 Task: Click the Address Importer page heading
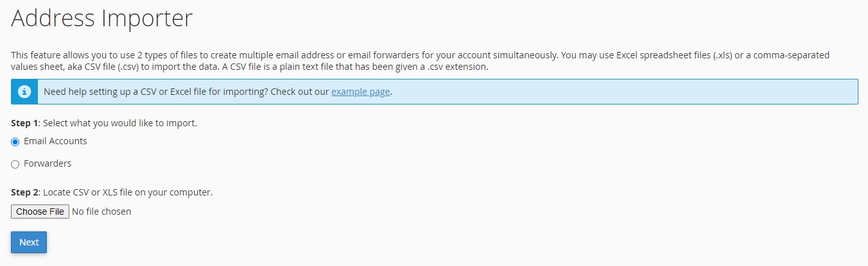tap(101, 18)
